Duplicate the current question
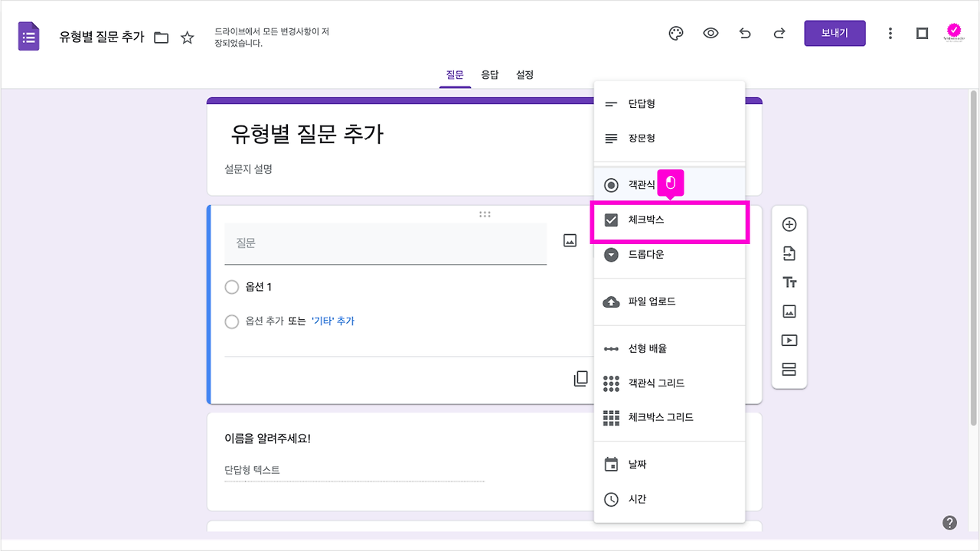The image size is (980, 551). point(580,378)
